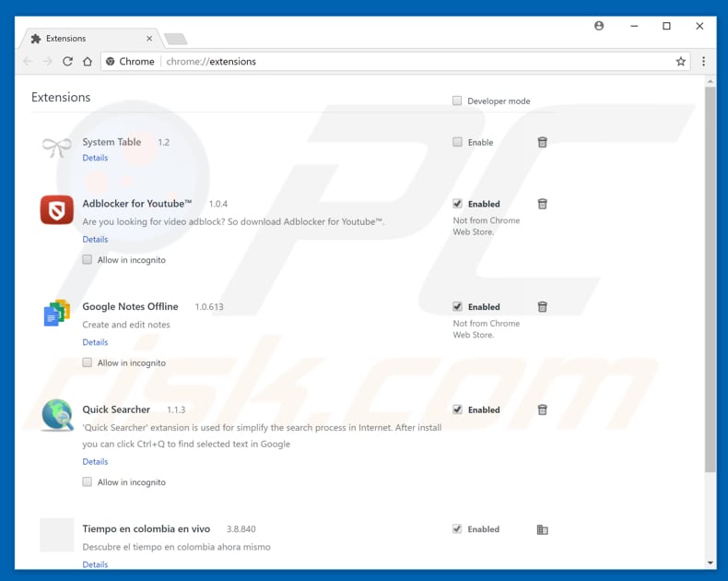The image size is (728, 581).
Task: Enable Developer mode checkbox
Action: 457,101
